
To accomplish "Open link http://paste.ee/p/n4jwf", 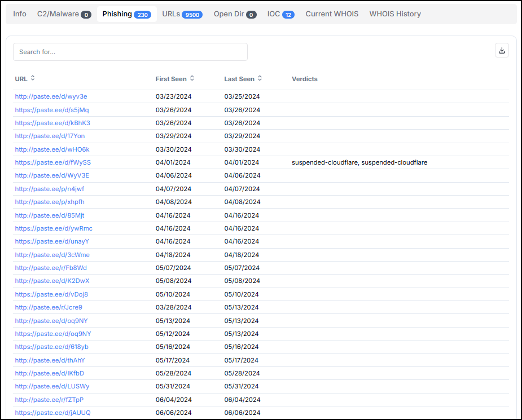I will (50, 188).
